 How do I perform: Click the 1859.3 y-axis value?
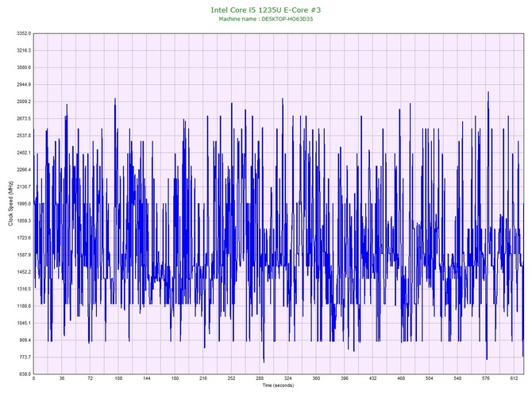tap(24, 221)
